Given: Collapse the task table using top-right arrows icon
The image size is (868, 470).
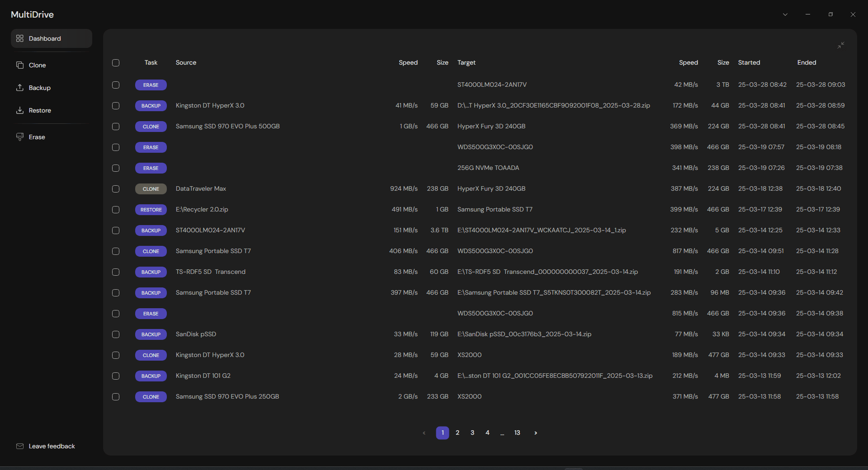Looking at the screenshot, I should tap(840, 45).
